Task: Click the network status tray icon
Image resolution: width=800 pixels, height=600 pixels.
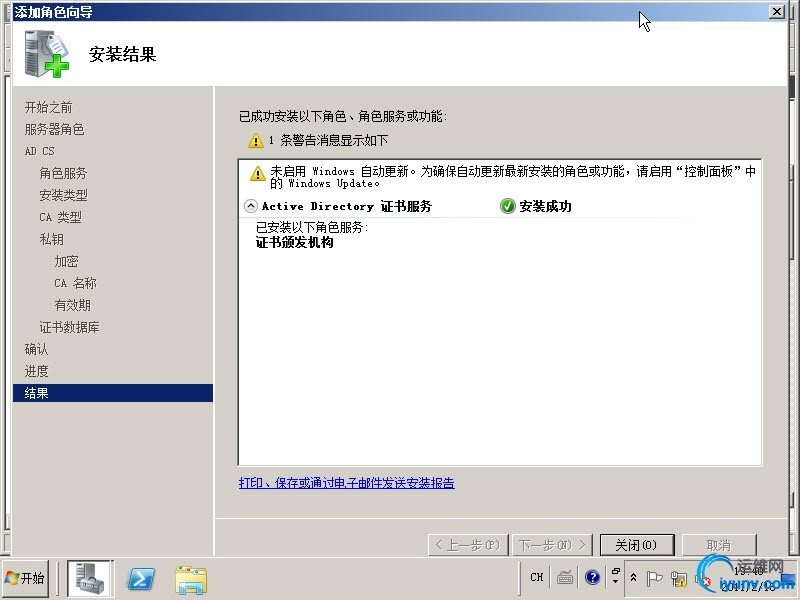Action: pos(679,579)
